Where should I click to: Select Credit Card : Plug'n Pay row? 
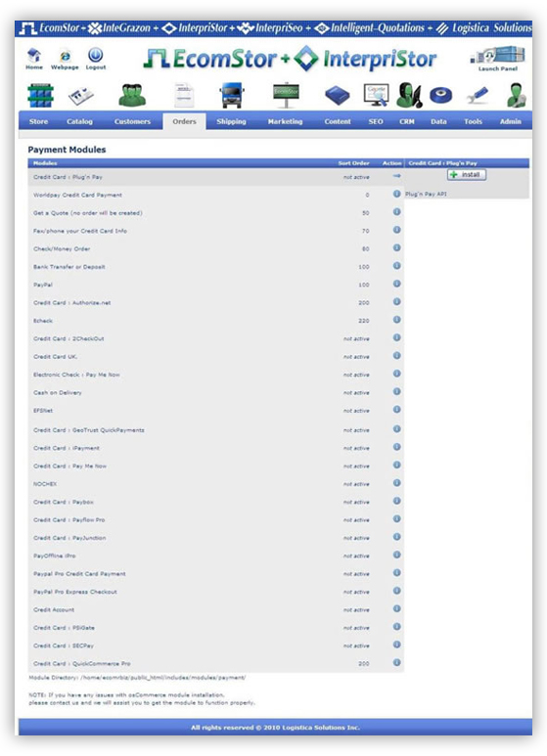pos(215,177)
